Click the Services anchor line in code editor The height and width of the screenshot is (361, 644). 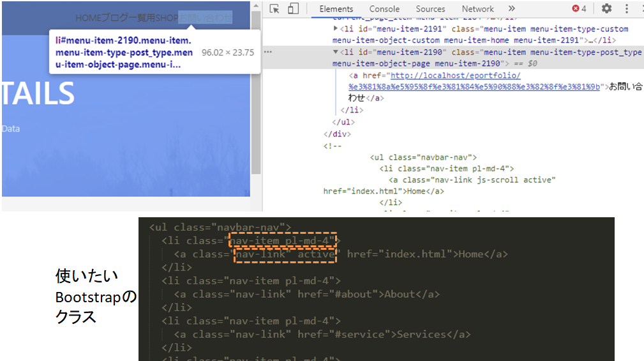(x=322, y=334)
